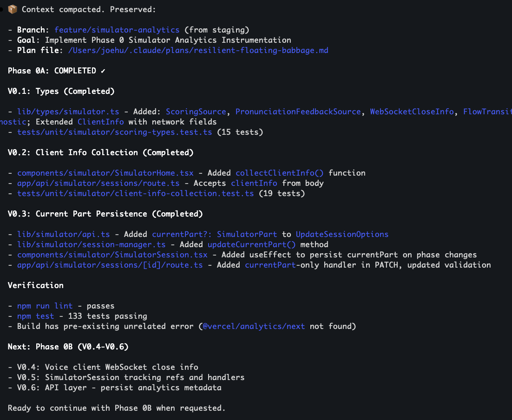Open the scoring-types.test.ts test file link

coord(114,132)
